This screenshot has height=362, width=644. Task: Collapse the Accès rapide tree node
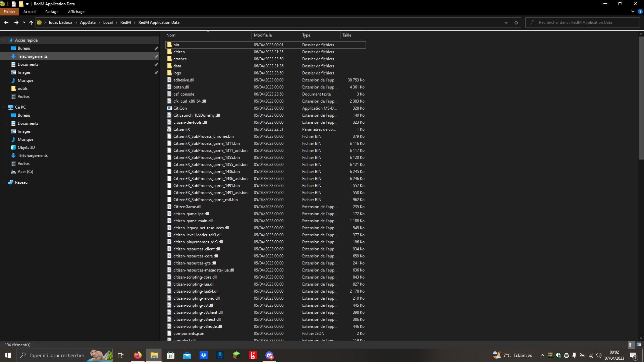[x=4, y=40]
